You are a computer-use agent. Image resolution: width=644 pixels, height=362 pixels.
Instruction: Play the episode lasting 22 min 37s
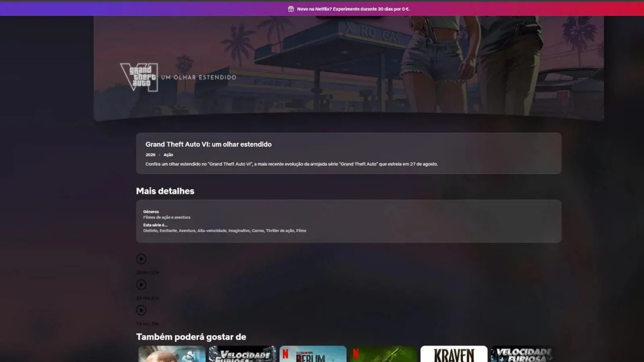pos(141,259)
